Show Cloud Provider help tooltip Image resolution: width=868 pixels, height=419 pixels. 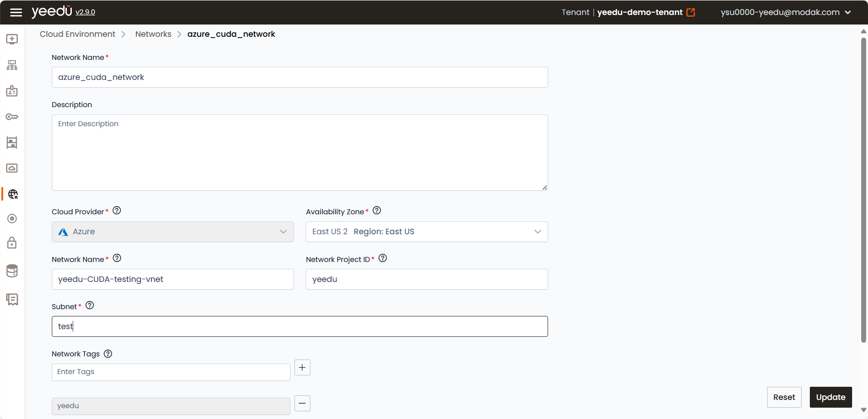pyautogui.click(x=117, y=211)
